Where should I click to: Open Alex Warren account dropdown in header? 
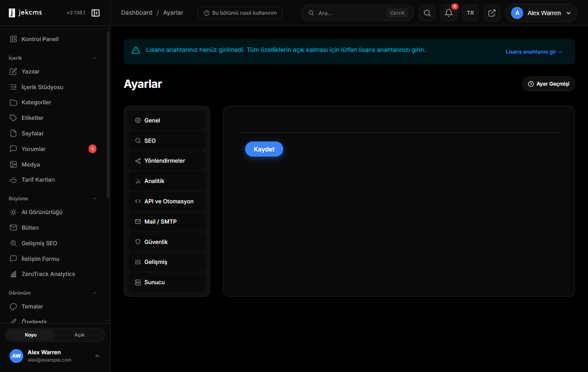coord(541,13)
